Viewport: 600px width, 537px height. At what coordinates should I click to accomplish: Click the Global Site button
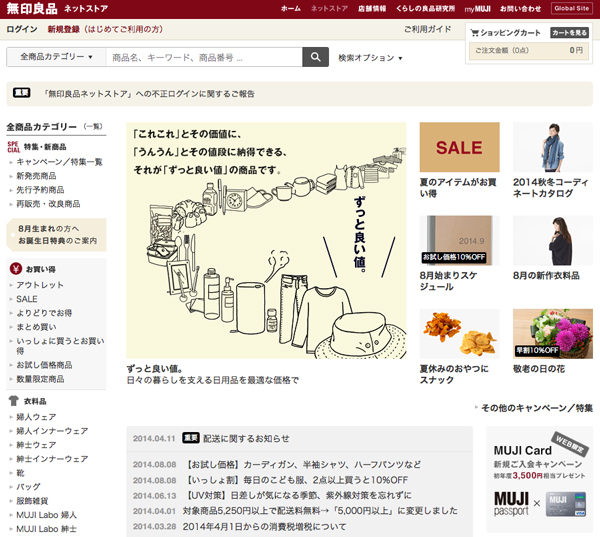click(x=570, y=8)
